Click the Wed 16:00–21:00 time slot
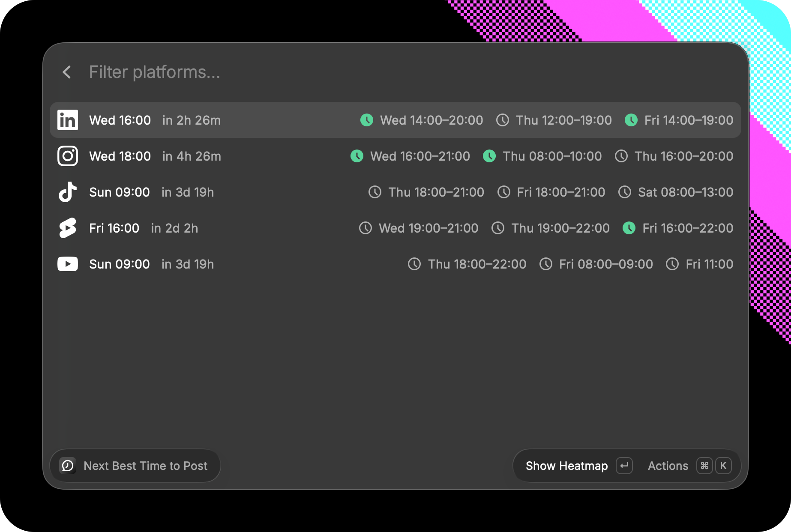 point(420,156)
